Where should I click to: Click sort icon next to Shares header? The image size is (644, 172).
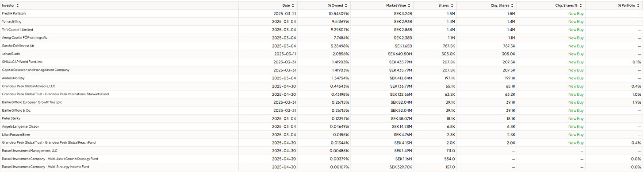coord(452,5)
